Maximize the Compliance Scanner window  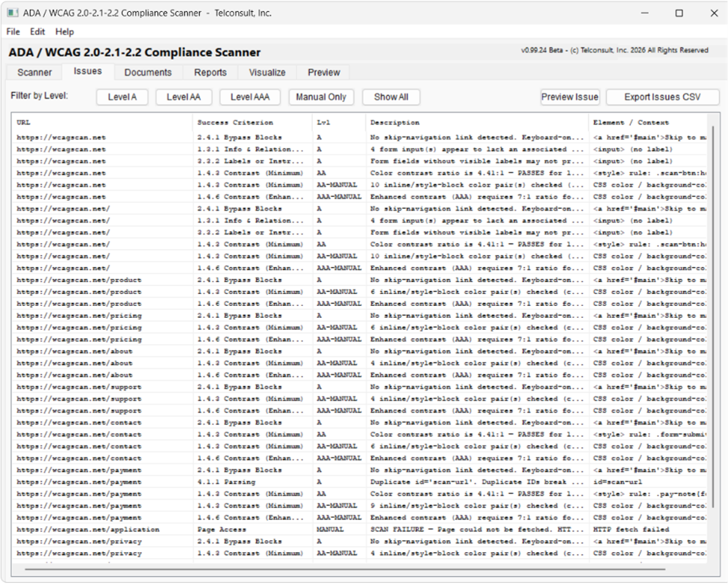click(x=679, y=13)
